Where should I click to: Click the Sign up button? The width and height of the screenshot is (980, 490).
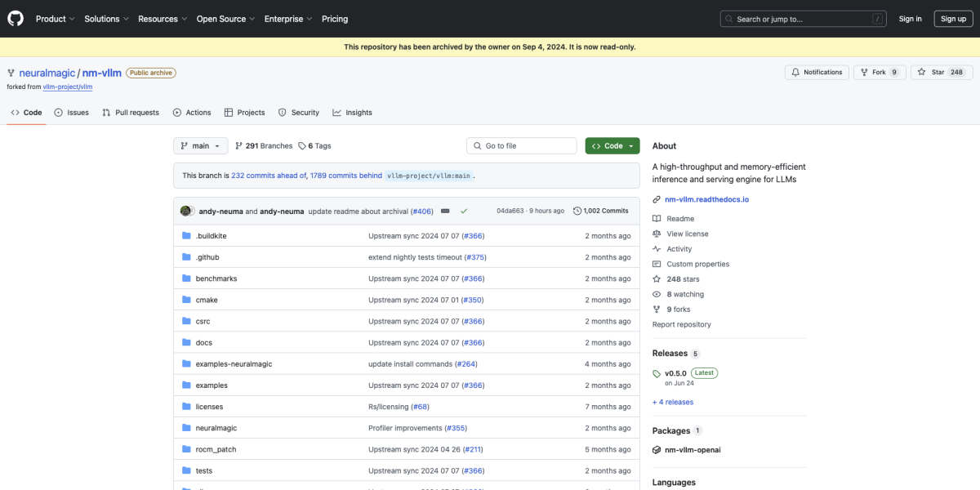coord(953,19)
